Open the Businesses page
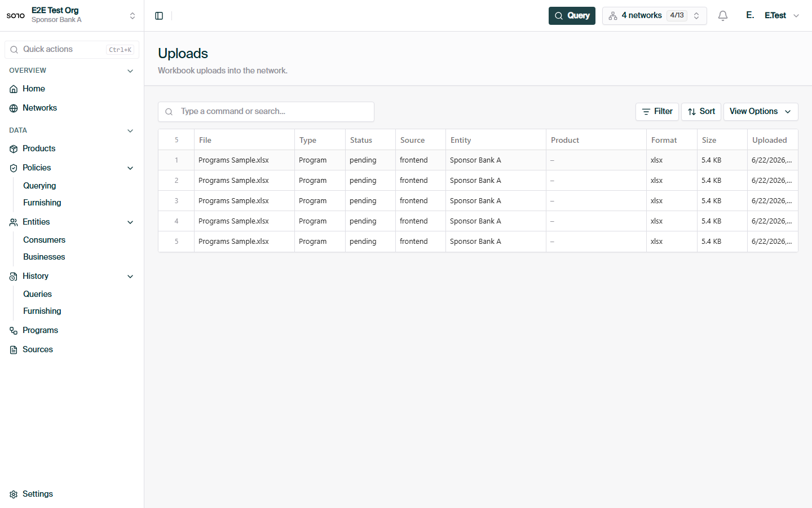 click(44, 257)
